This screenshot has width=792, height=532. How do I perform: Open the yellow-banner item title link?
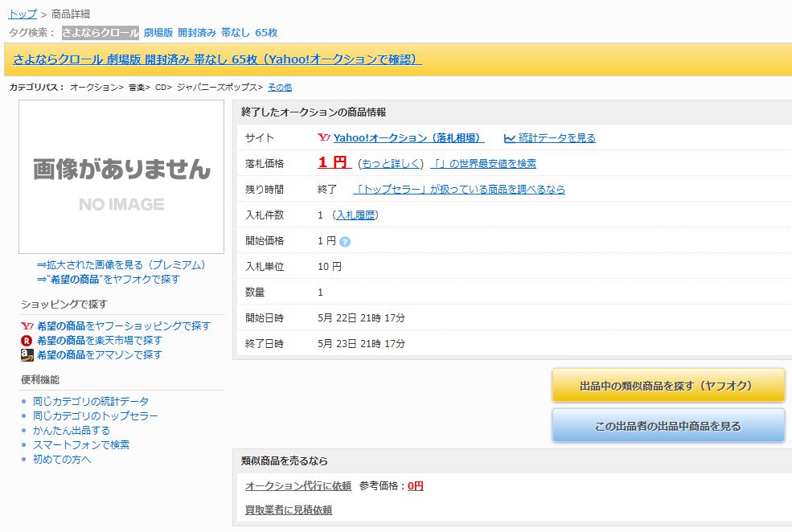click(217, 59)
